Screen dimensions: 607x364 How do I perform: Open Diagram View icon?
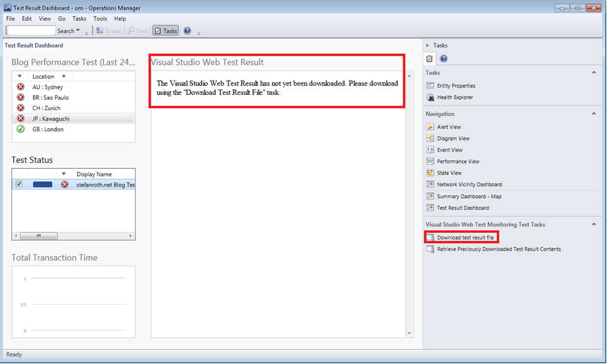(x=430, y=138)
